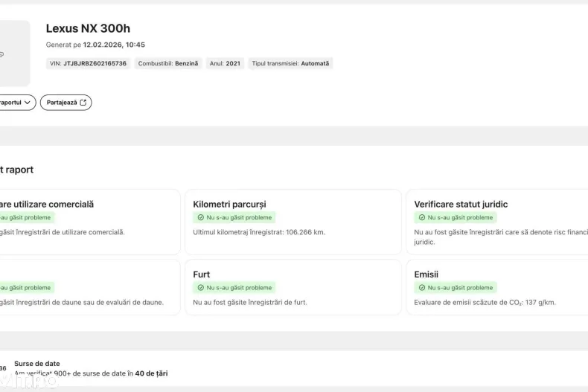This screenshot has height=392, width=588.
Task: Open the Kilometri parcurși card heading
Action: point(229,204)
